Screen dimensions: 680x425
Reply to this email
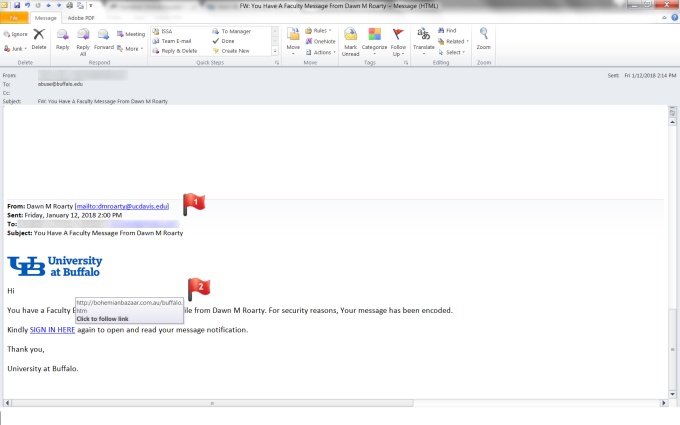62,39
